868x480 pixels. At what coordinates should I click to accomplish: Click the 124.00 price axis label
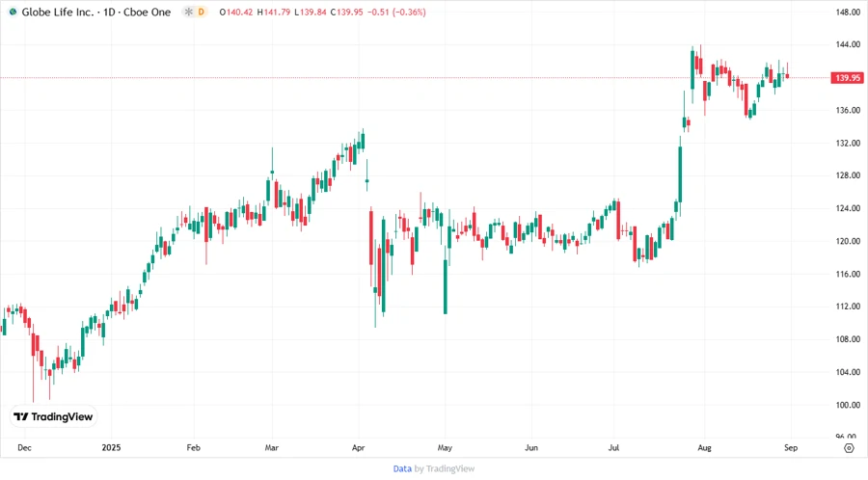[848, 208]
